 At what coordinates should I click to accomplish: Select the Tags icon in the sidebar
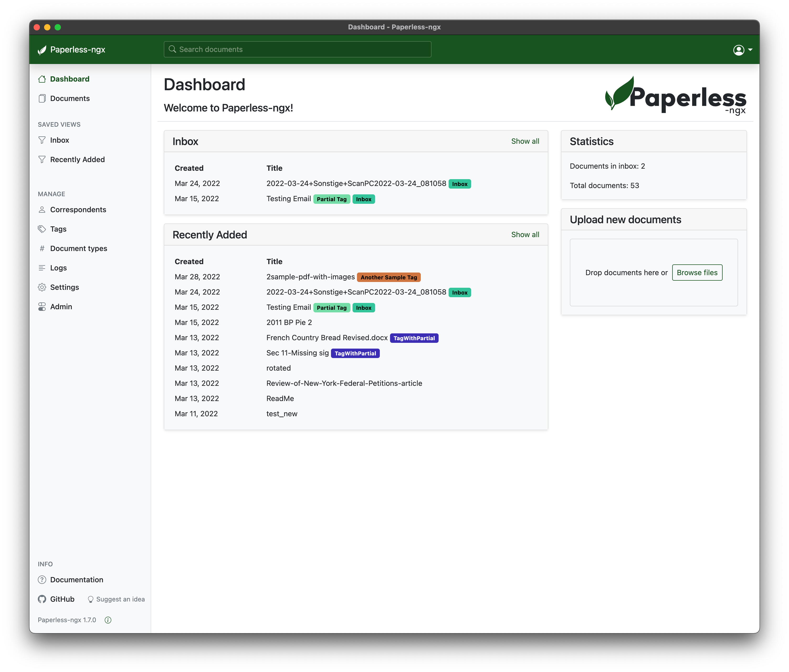pos(42,229)
